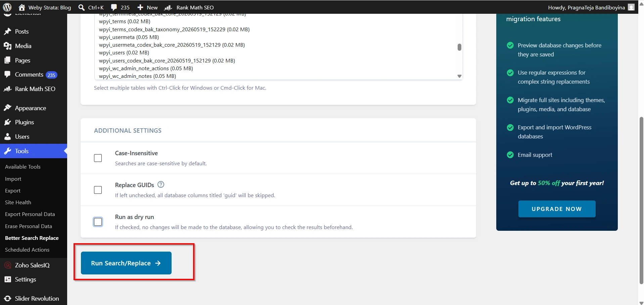
Task: Click the Zoho SalesIQ icon
Action: [7, 265]
